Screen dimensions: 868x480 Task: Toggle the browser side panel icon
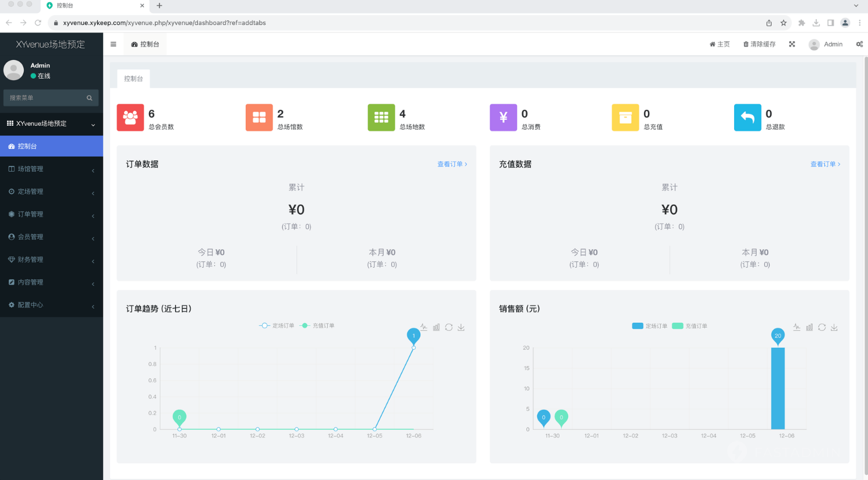[x=831, y=23]
